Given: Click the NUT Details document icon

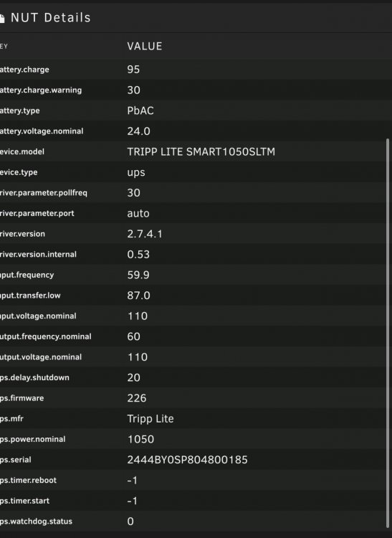Looking at the screenshot, I should click(1, 18).
